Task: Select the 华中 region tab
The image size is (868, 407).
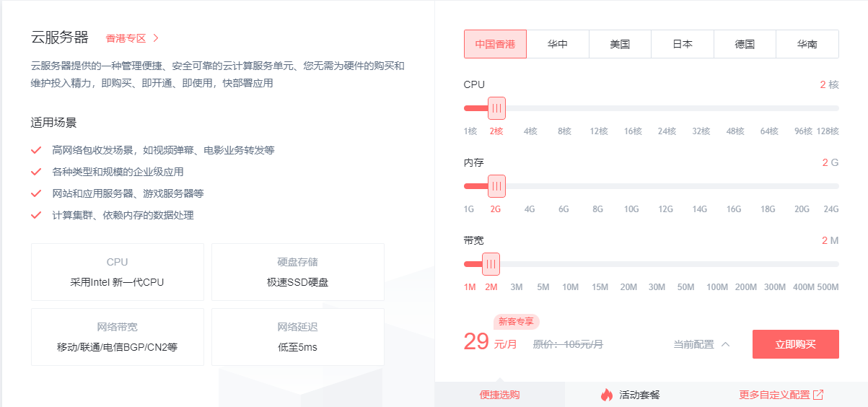Action: pyautogui.click(x=558, y=44)
